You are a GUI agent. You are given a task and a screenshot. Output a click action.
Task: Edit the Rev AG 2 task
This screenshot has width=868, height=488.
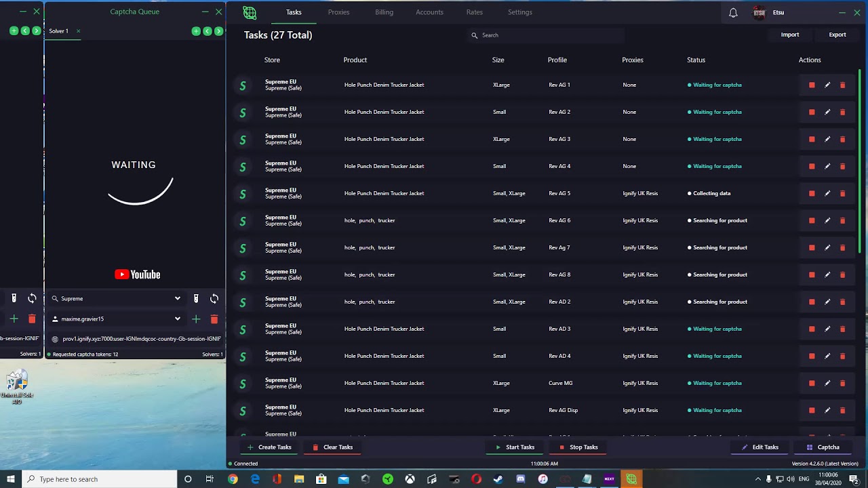(x=827, y=112)
